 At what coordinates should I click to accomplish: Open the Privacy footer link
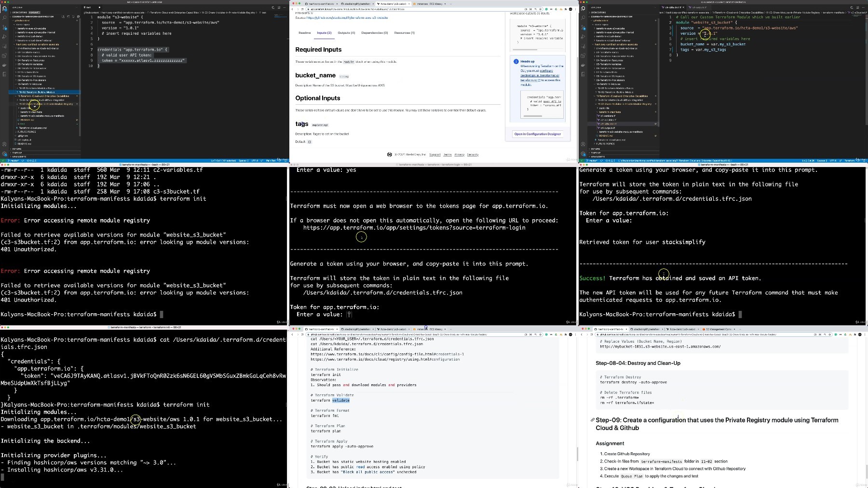coord(460,154)
